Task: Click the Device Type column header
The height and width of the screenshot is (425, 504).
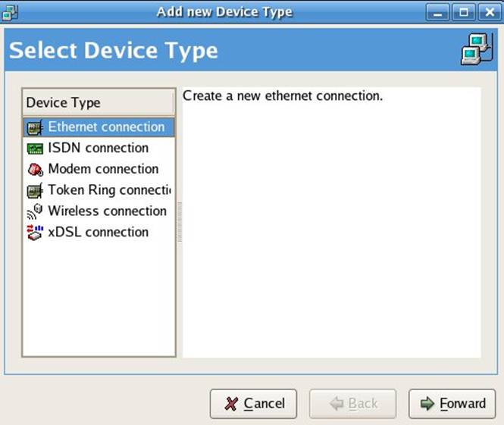Action: 99,102
